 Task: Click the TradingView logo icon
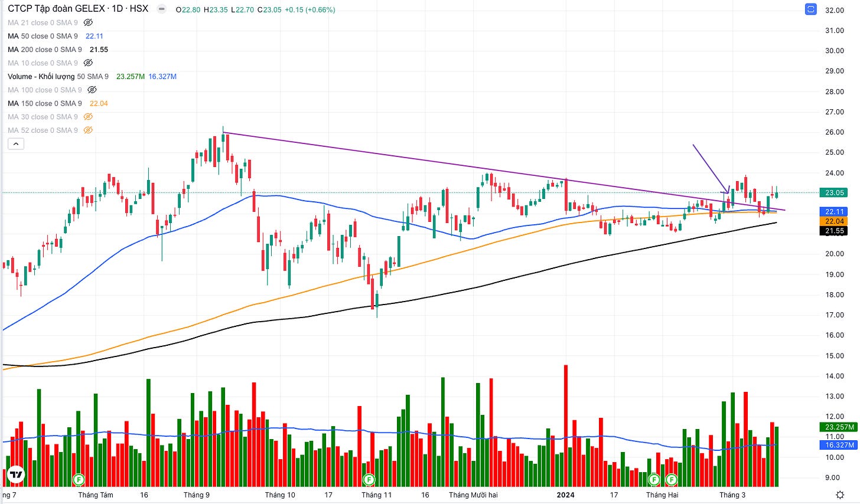(x=16, y=474)
